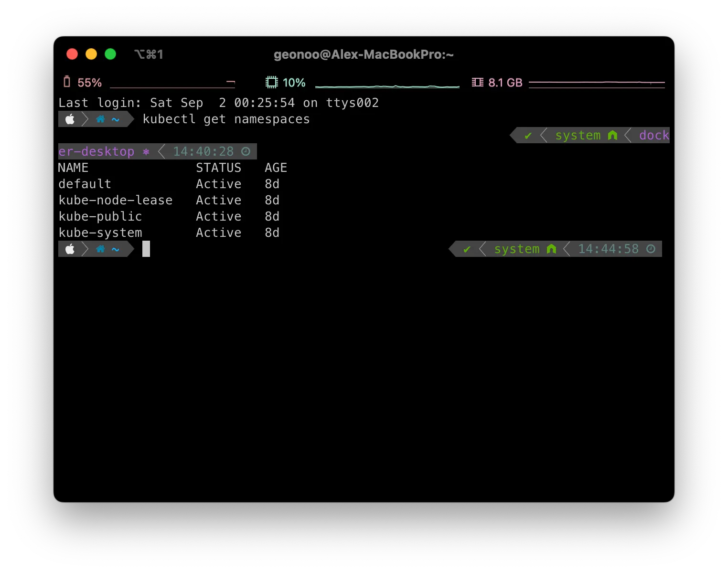Click the 55% battery reading
728x573 pixels.
90,83
